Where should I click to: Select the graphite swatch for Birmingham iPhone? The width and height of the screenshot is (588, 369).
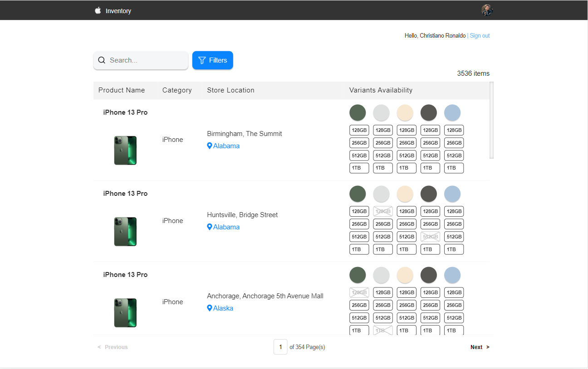click(428, 113)
